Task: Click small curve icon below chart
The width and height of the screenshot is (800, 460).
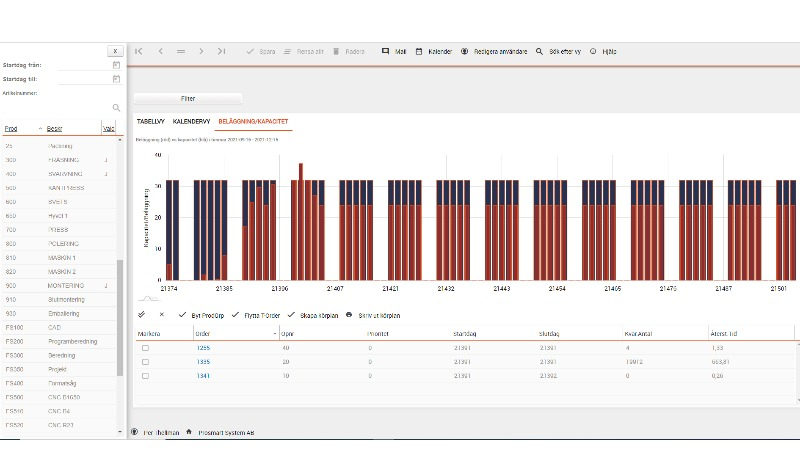Action: click(x=148, y=298)
